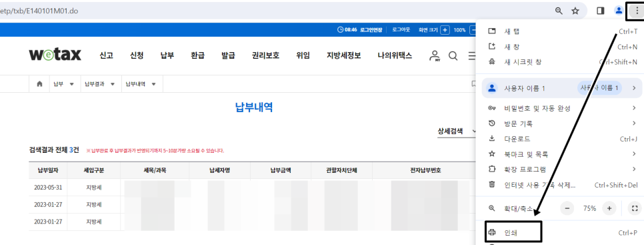Open the 위임 navigation menu
This screenshot has height=245, width=644.
(x=303, y=55)
